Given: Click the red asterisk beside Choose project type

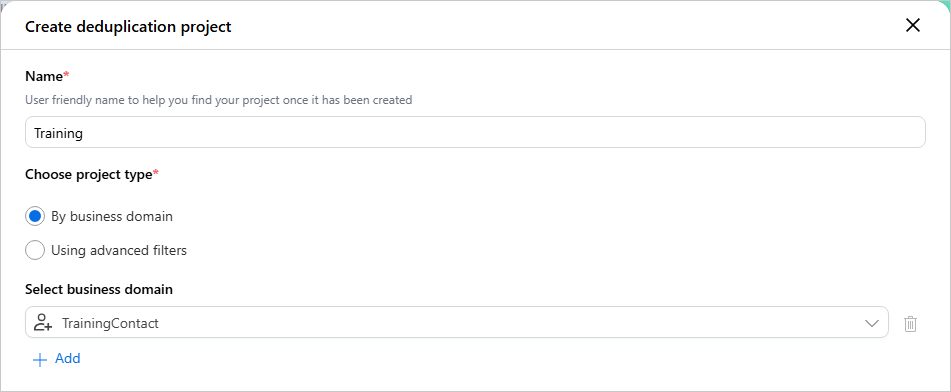Looking at the screenshot, I should tap(156, 173).
